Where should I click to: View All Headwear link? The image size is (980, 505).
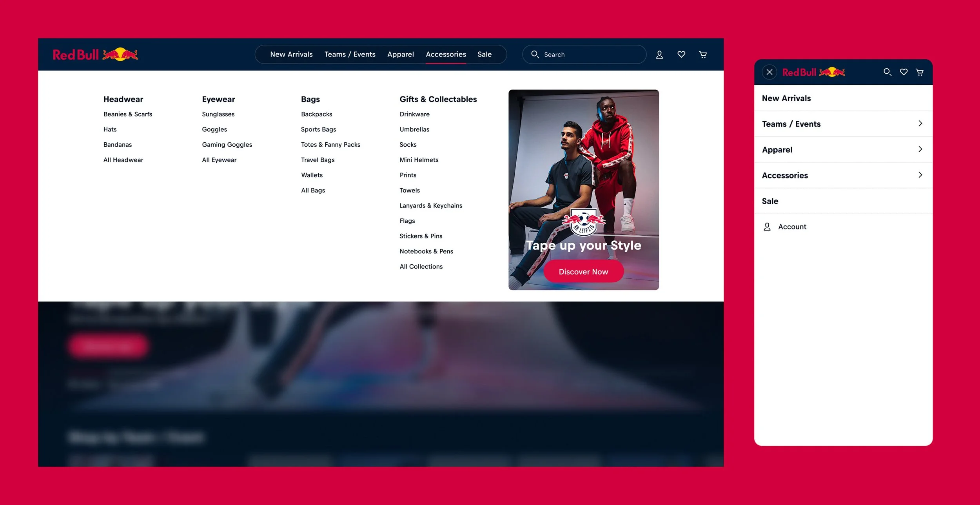[x=123, y=160]
